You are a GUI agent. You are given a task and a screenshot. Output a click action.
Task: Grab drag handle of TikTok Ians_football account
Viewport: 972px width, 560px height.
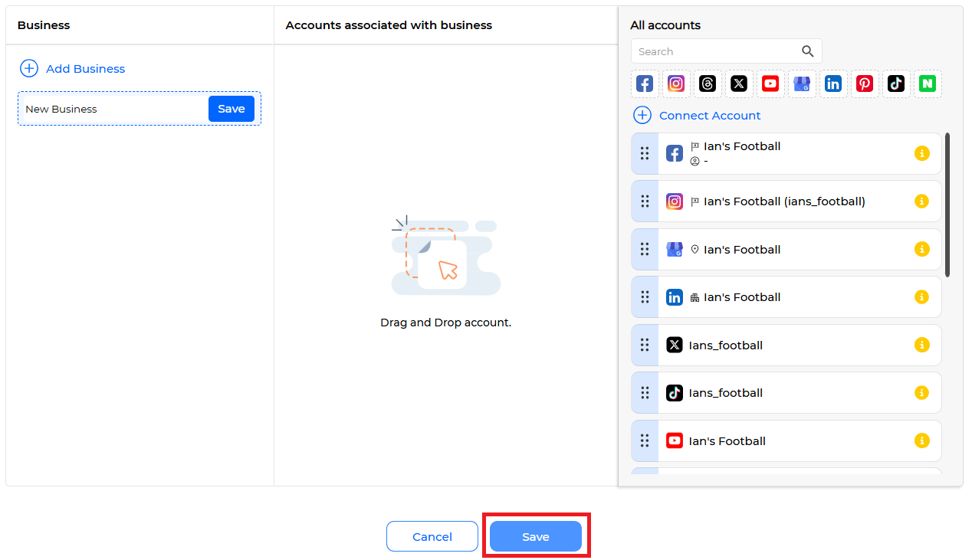coord(645,393)
